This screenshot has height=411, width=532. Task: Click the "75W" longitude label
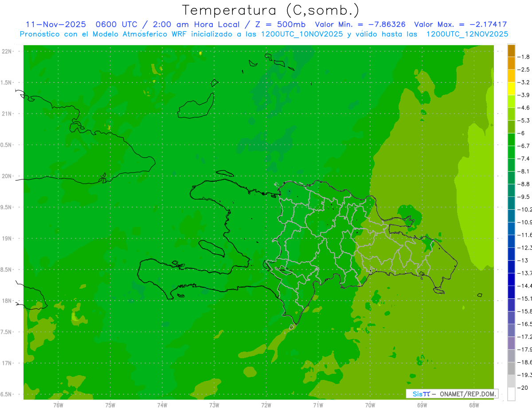click(x=110, y=404)
